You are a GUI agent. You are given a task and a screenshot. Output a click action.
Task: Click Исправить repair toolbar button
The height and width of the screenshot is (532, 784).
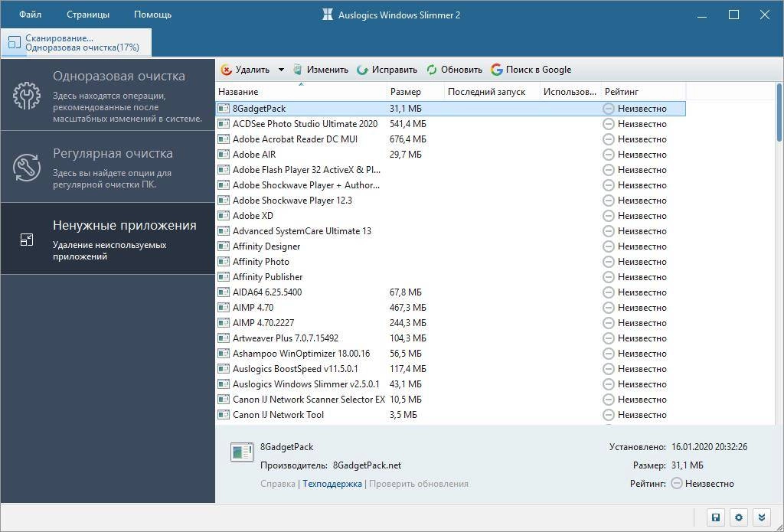(387, 70)
